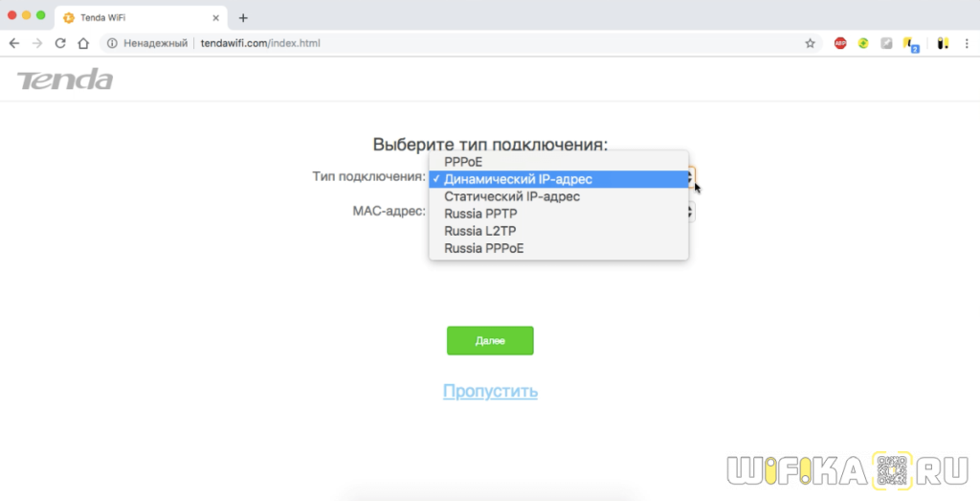This screenshot has height=501, width=980.
Task: Click the browser back arrow
Action: 14,43
